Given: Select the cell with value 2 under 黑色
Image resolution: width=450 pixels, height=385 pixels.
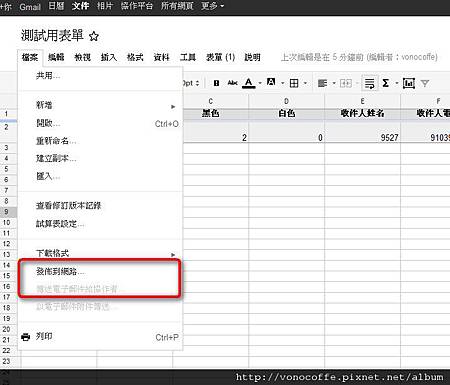Looking at the screenshot, I should [x=216, y=131].
